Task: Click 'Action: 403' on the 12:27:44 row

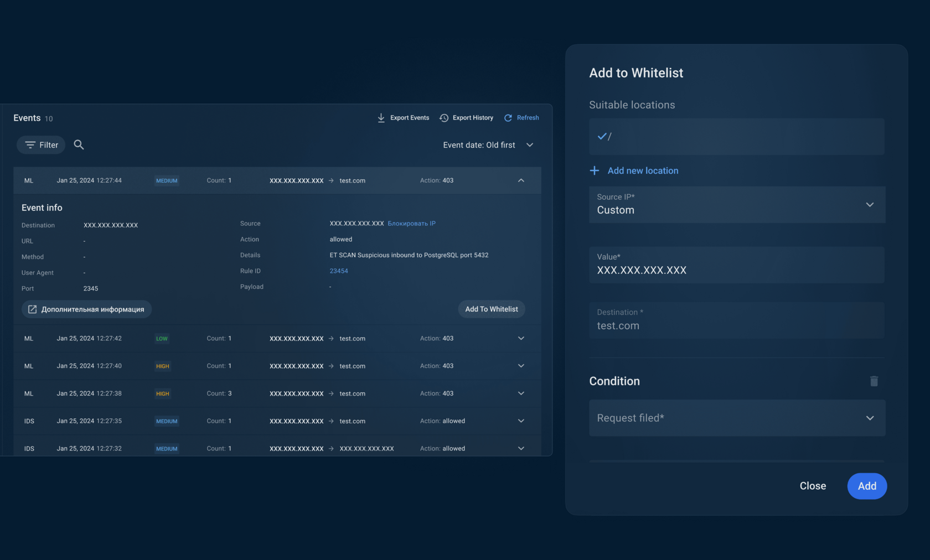Action: point(437,180)
